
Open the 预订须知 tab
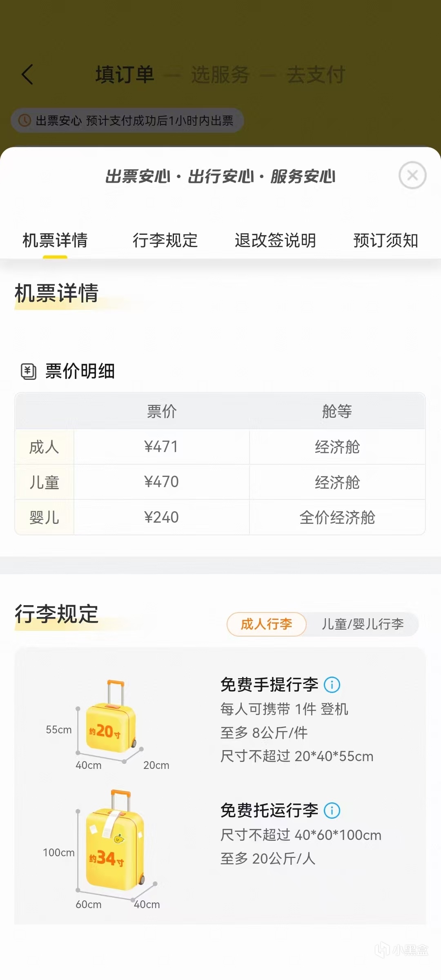click(x=385, y=240)
